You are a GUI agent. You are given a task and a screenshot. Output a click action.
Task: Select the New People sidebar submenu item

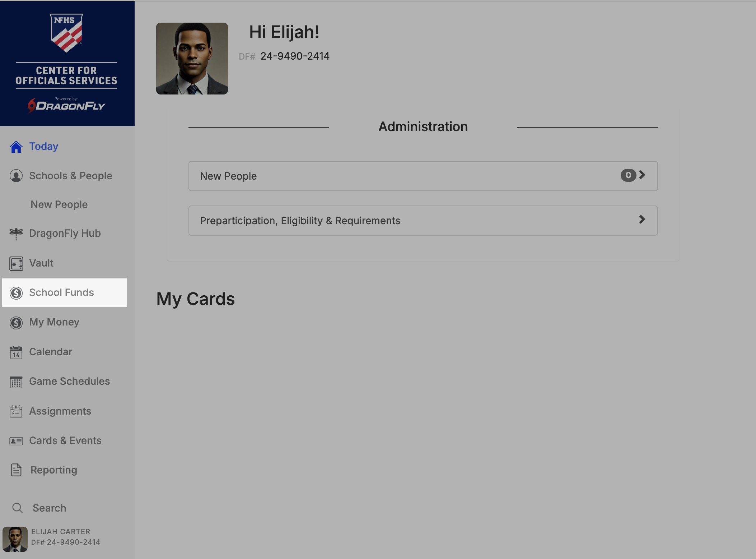pyautogui.click(x=59, y=204)
